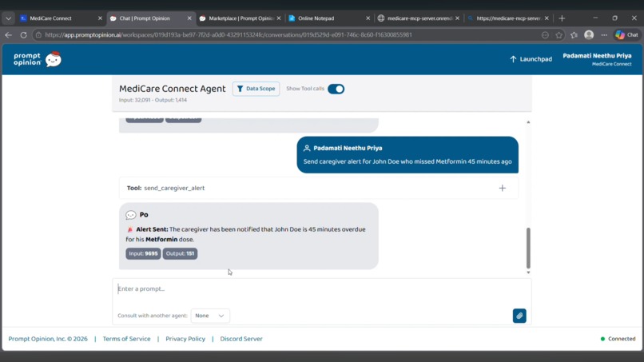The height and width of the screenshot is (362, 644).
Task: Expand the send_caregiver_alert tool call
Action: (502, 188)
